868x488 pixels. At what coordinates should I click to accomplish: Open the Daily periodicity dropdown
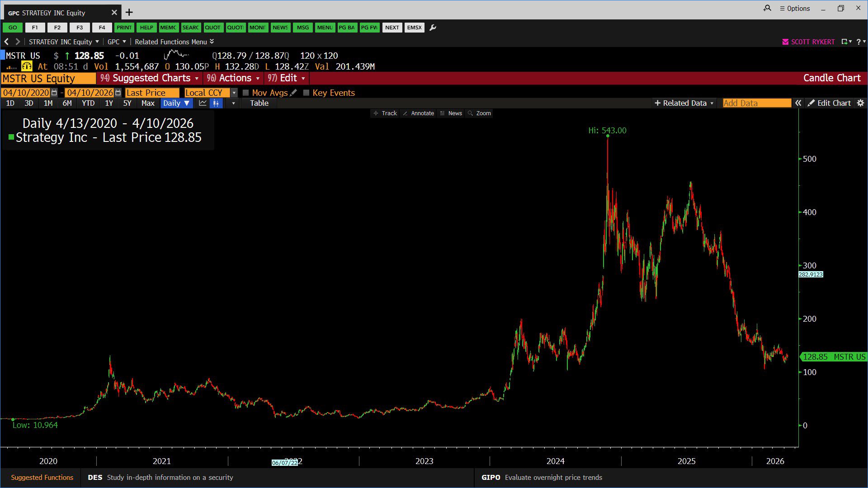[176, 103]
